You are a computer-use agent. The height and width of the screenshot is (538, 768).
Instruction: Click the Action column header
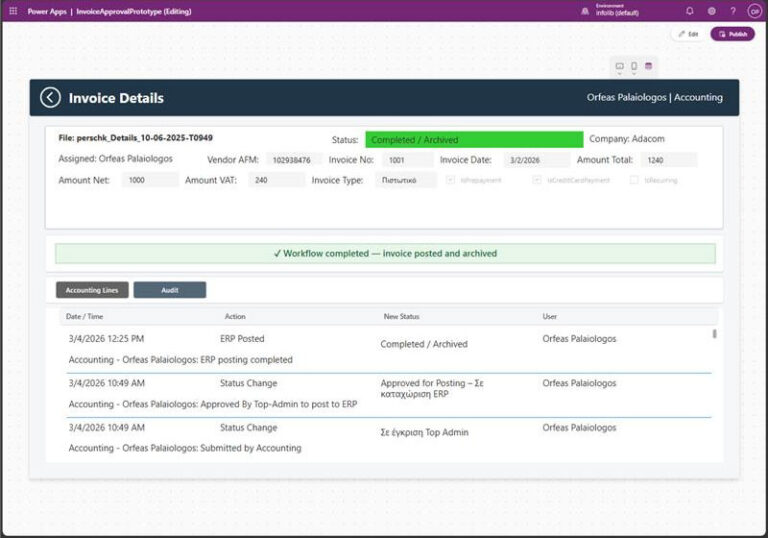tap(235, 317)
